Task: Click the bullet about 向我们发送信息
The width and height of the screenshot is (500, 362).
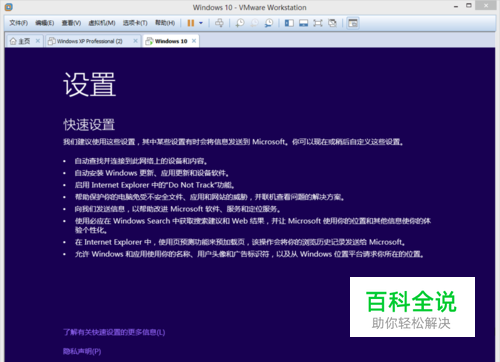Action: click(178, 209)
